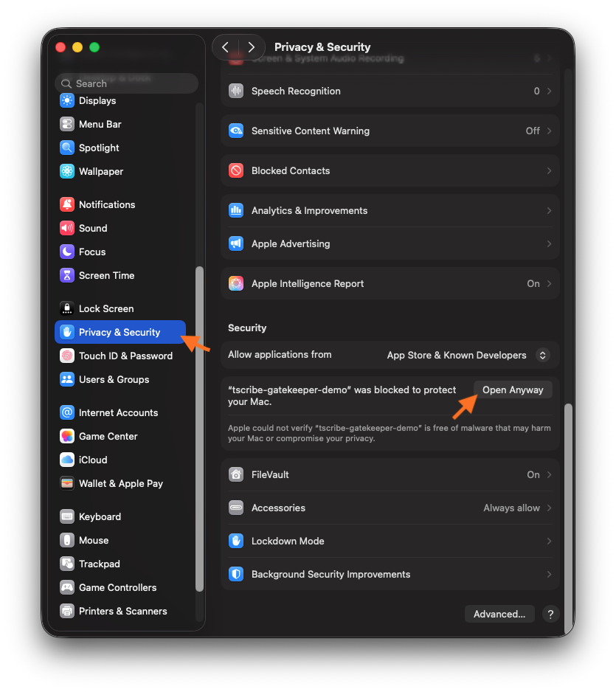Go to the Screen Time sidebar label

(107, 275)
